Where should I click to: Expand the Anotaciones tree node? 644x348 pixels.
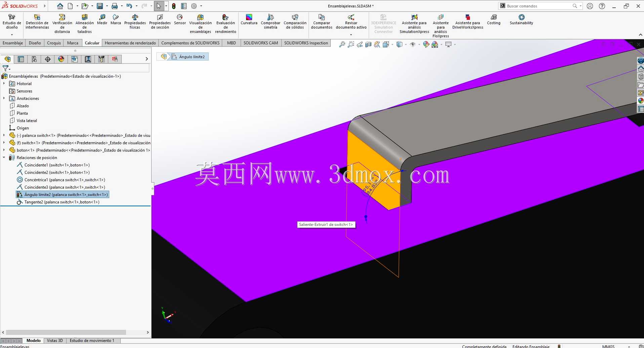tap(4, 98)
